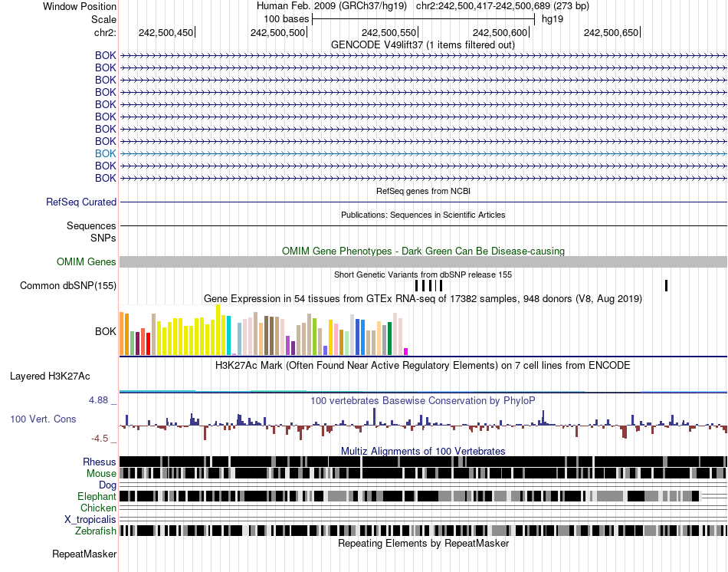This screenshot has height=572, width=728.
Task: Open the 100 vertebrates Basewise Conservation by PhyloP title
Action: (x=423, y=400)
